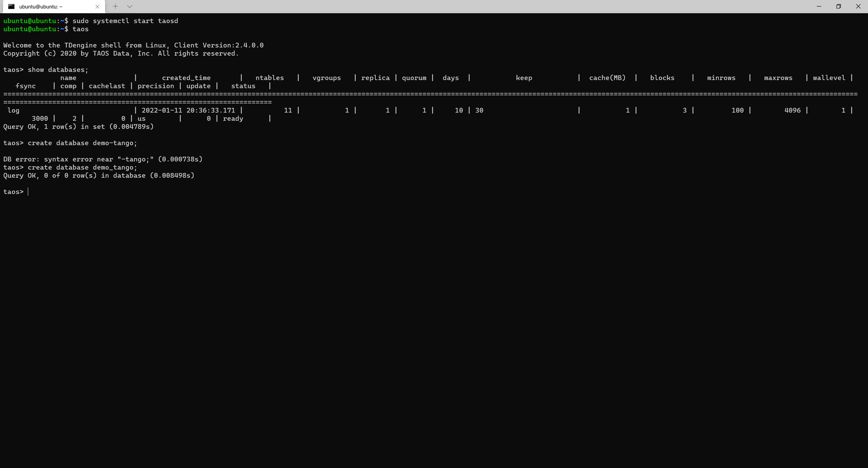The width and height of the screenshot is (868, 468).
Task: Click the 'ready' status value
Action: coord(233,119)
